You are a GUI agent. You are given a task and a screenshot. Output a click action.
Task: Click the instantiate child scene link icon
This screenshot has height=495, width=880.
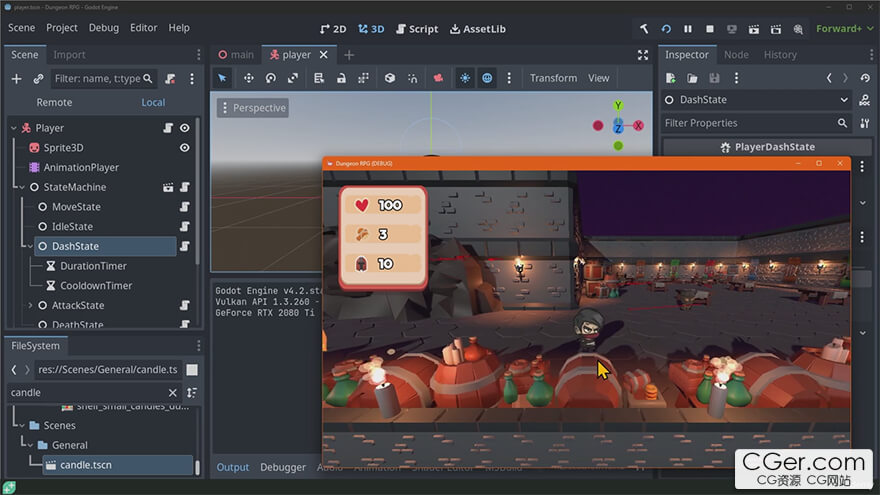(x=38, y=79)
